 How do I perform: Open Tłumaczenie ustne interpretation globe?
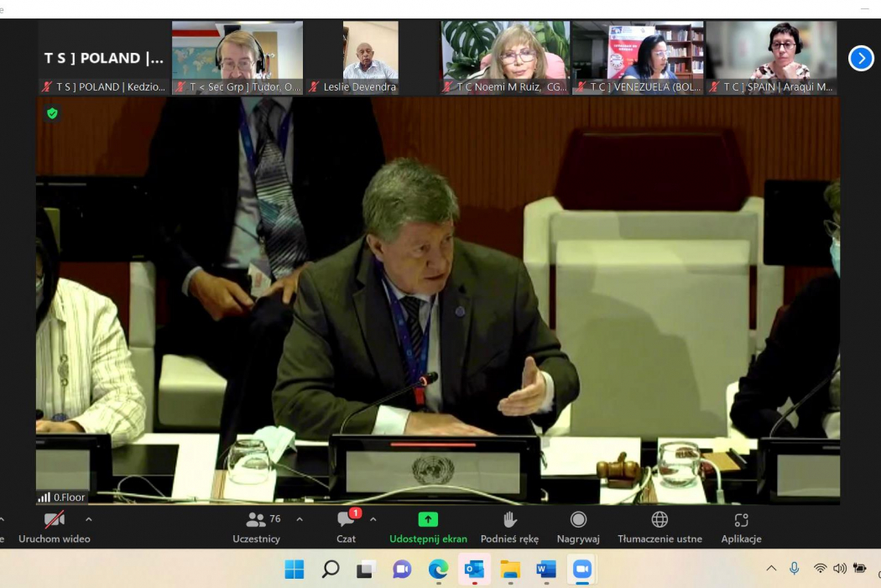coord(659,527)
